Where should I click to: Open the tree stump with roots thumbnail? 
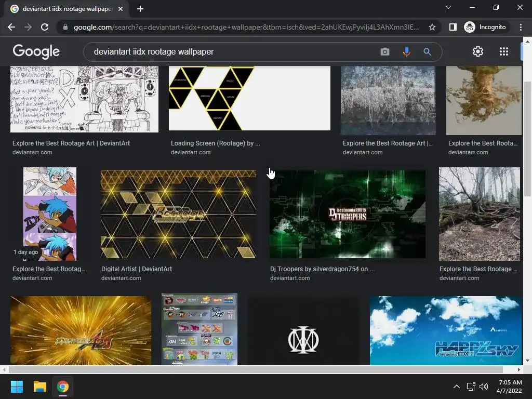point(484,100)
